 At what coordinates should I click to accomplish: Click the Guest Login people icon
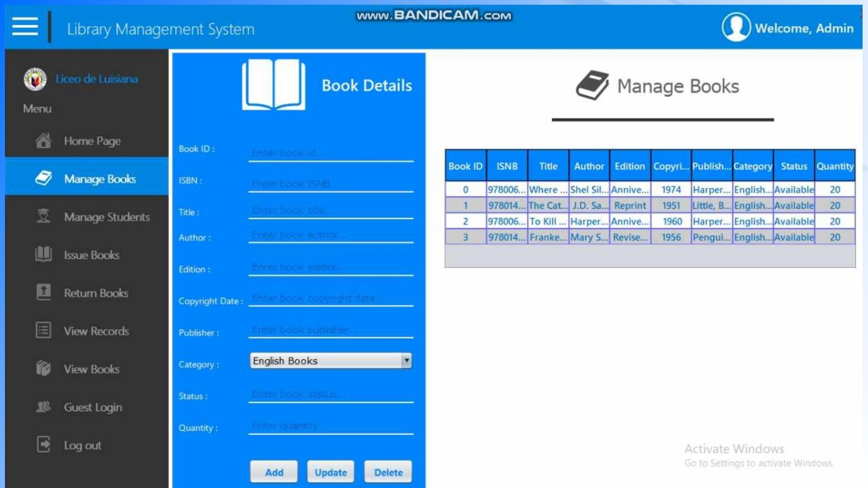[43, 407]
